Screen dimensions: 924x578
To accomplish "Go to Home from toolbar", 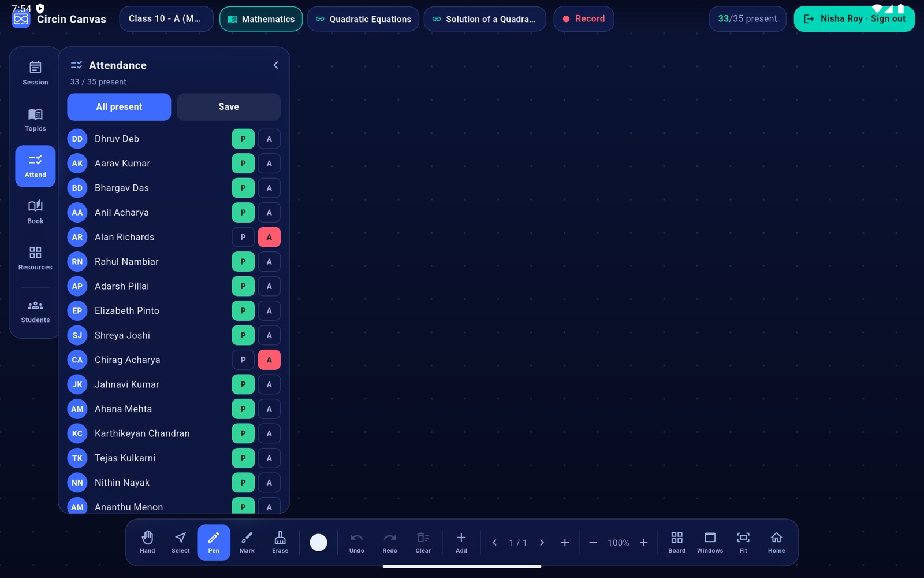I will tap(776, 542).
